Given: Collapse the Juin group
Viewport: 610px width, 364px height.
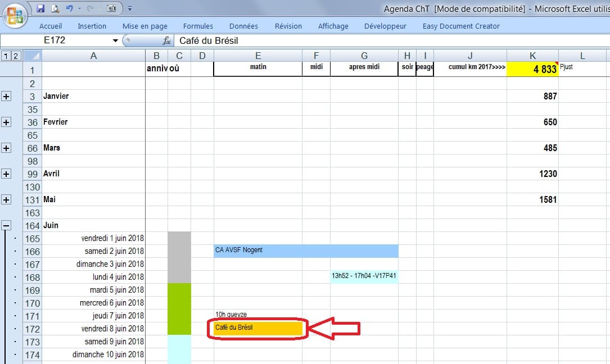Looking at the screenshot, I should point(7,226).
